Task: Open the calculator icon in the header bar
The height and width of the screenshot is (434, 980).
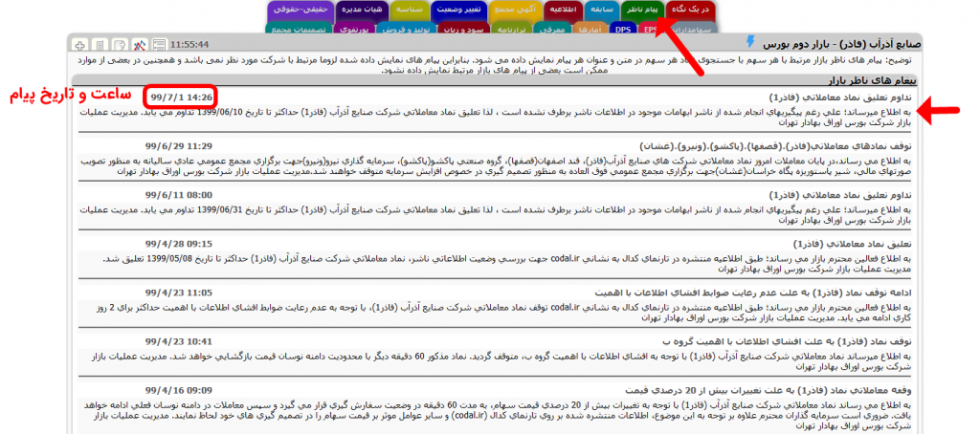Action: [x=99, y=45]
